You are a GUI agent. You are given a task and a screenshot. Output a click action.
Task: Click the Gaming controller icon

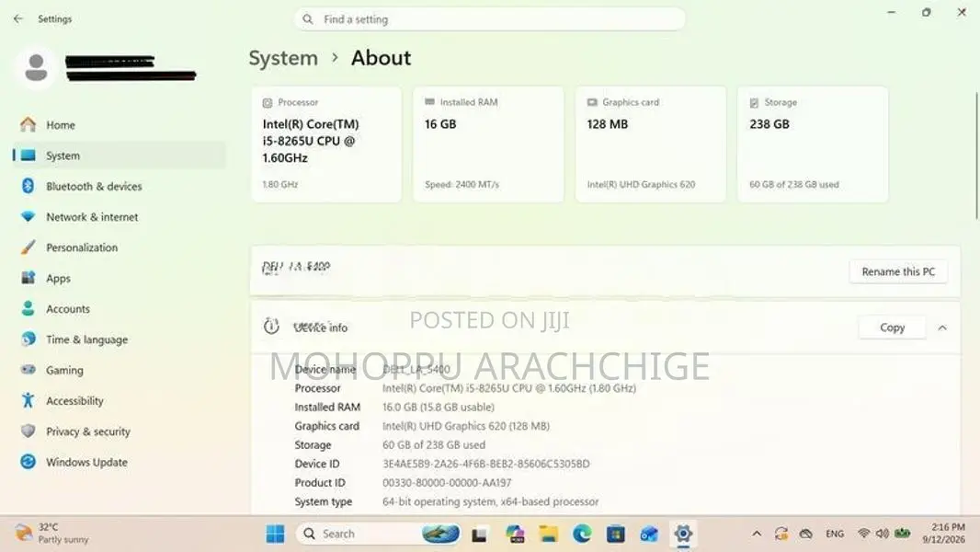click(28, 370)
